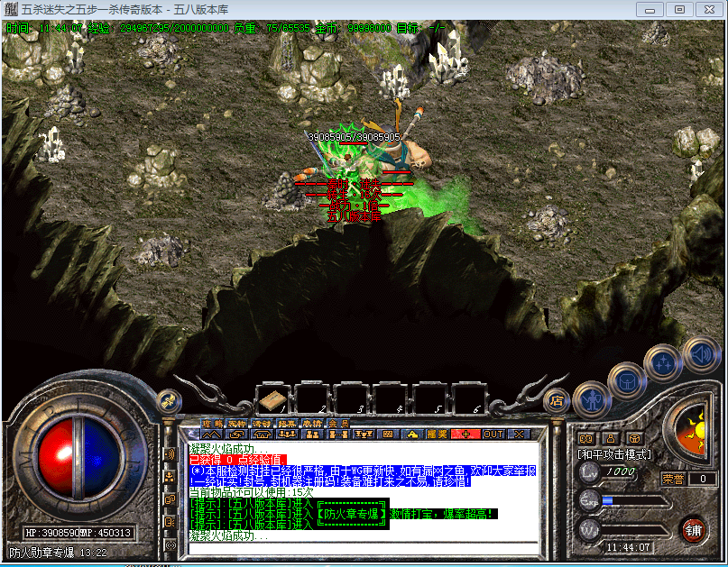Screen dimensions: 728x567
Task: Toggle the overlapping bubbles chat-side button
Action: 170,499
